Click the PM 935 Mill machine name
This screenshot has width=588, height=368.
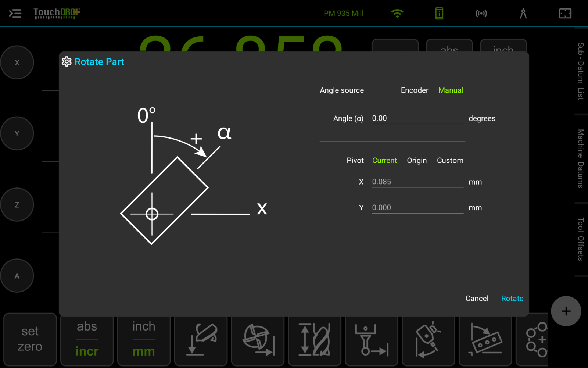[344, 14]
